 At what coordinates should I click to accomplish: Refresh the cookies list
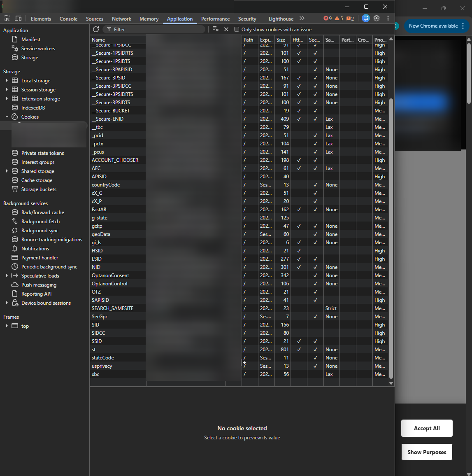tap(96, 29)
